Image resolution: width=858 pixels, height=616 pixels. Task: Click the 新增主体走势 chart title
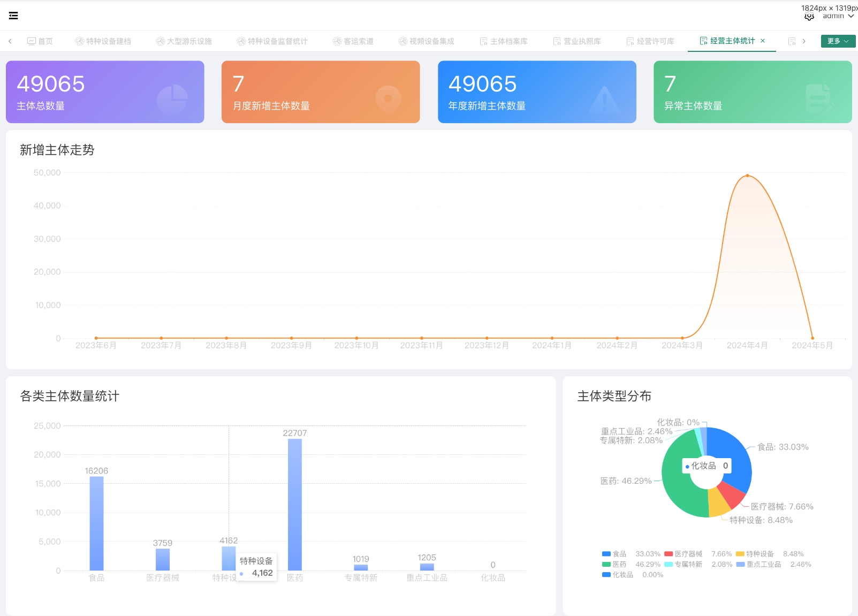pos(57,150)
